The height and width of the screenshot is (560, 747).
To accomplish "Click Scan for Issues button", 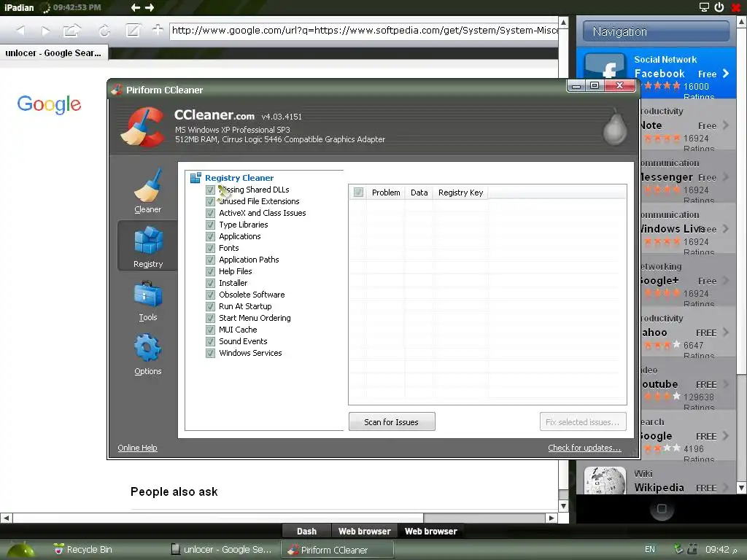I will (x=392, y=422).
